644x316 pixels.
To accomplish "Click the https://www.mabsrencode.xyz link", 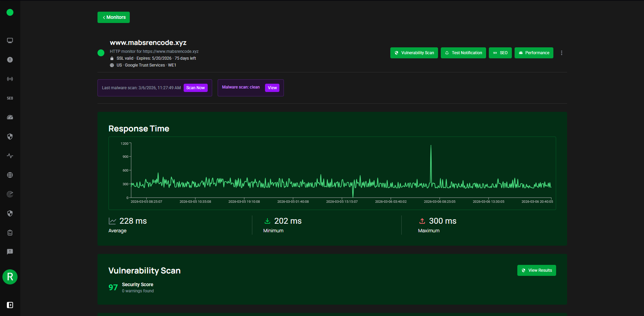I will [171, 51].
